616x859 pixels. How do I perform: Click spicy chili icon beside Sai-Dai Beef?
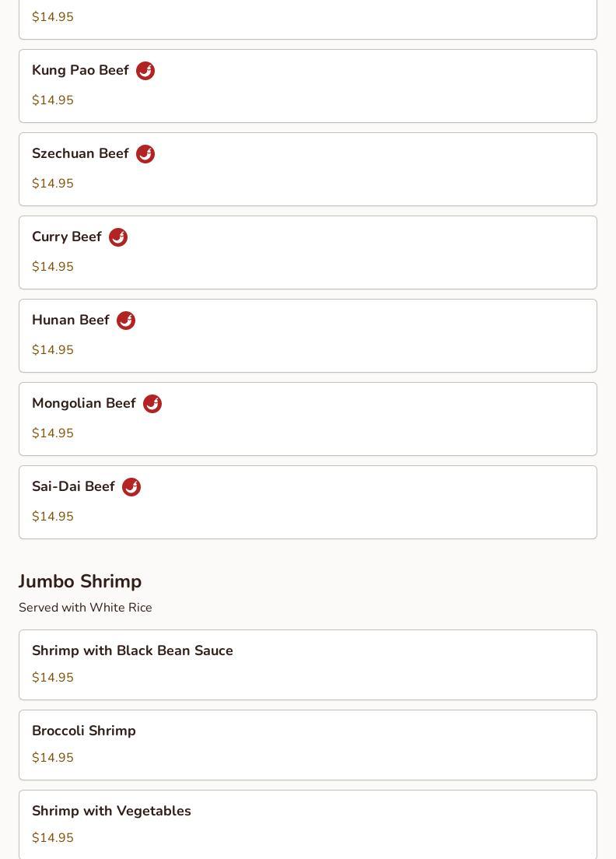[131, 487]
